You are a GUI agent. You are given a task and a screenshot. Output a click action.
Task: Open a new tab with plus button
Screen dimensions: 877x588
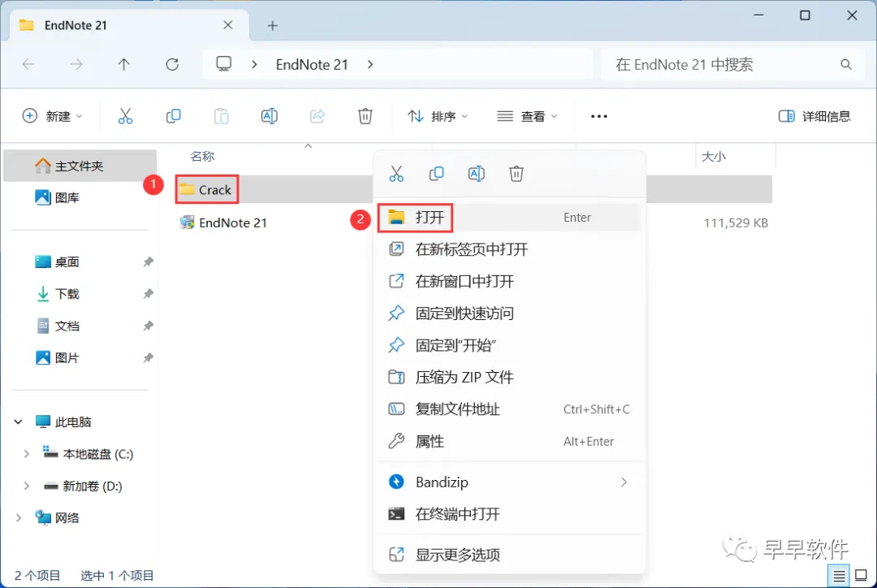point(272,26)
